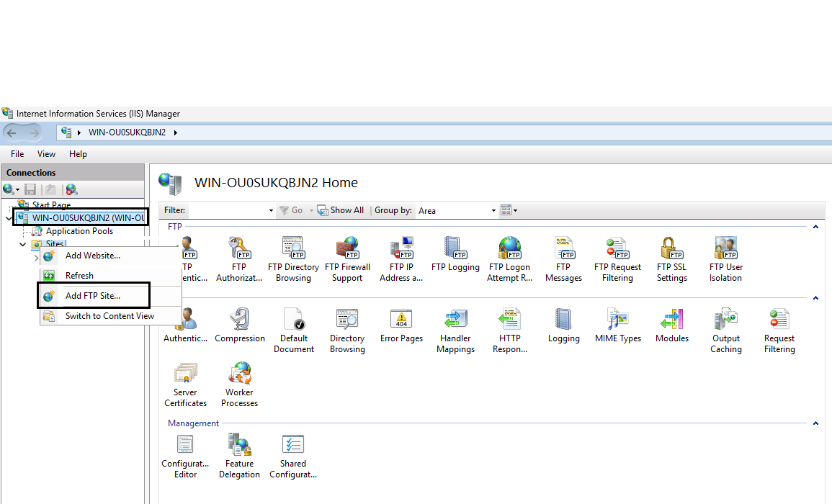The image size is (832, 504).
Task: Open Server Certificates feature
Action: (185, 376)
